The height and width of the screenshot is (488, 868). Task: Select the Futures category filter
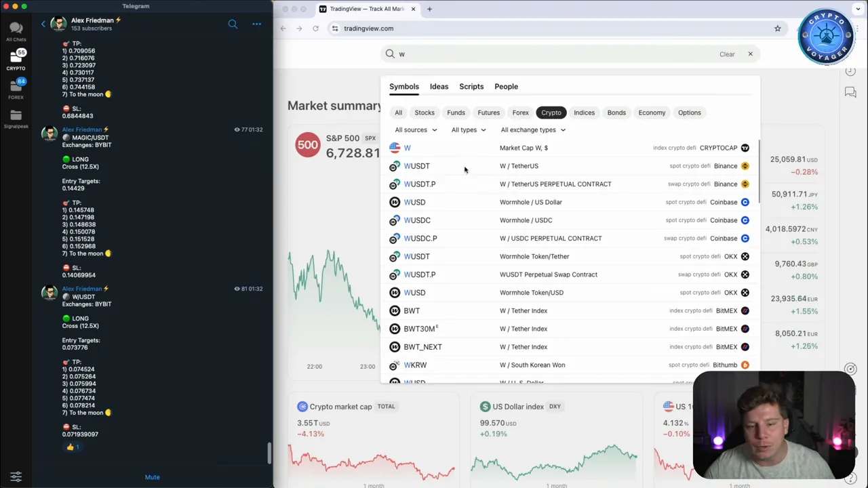pyautogui.click(x=488, y=113)
